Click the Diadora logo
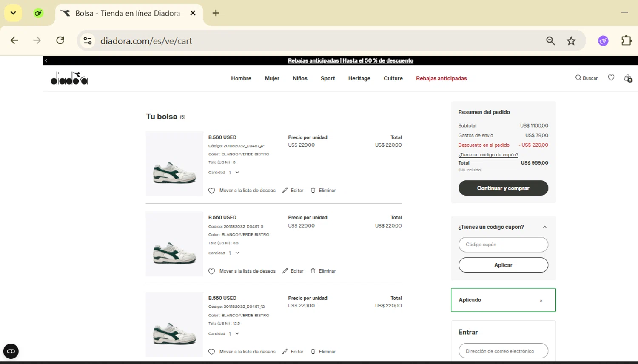This screenshot has width=638, height=364. click(x=69, y=78)
